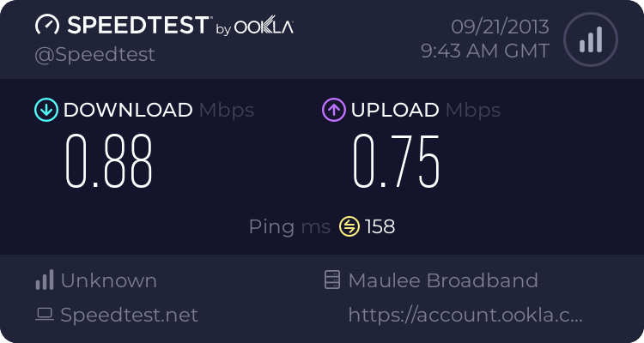Click the OOKLA brand name
Viewport: 644px width, 343px height.
click(264, 27)
